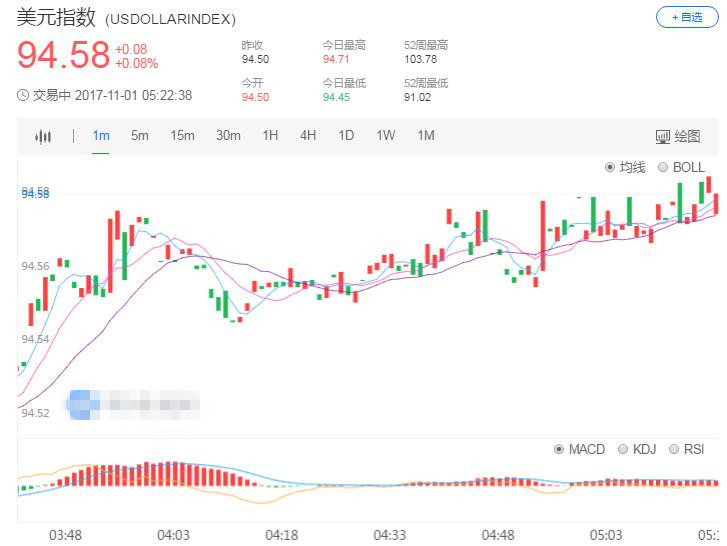Open the 1W weekly chart

pos(386,136)
